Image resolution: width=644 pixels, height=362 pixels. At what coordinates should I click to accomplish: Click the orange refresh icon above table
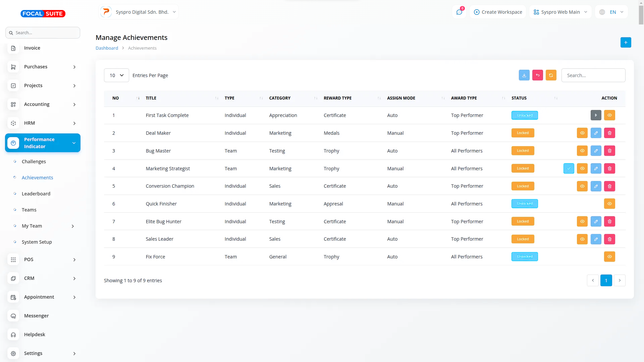click(551, 75)
